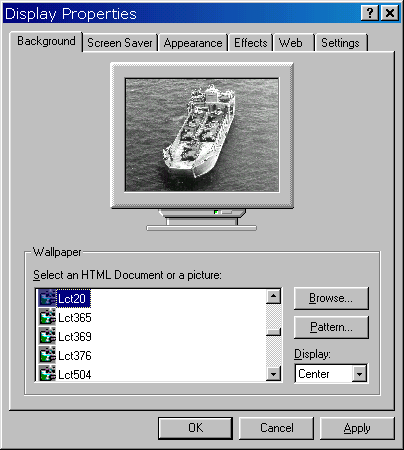Click the wallpaper list scroll-down arrow
Screen dimensions: 404x450
point(273,374)
